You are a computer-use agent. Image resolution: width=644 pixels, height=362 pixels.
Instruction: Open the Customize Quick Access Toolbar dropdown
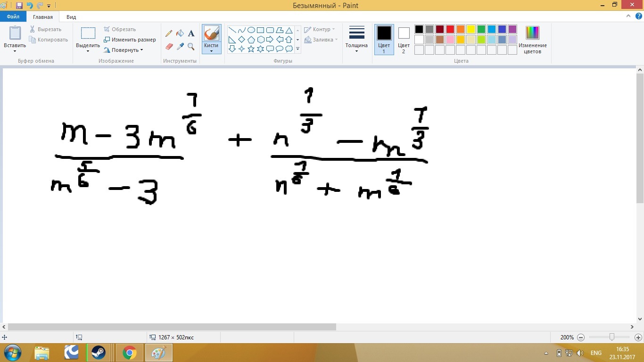click(49, 6)
